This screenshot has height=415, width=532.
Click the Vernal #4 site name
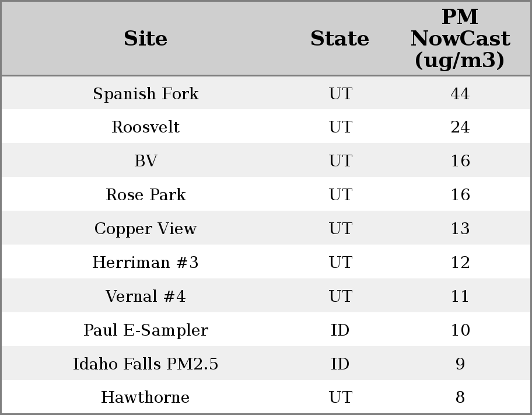[146, 296]
